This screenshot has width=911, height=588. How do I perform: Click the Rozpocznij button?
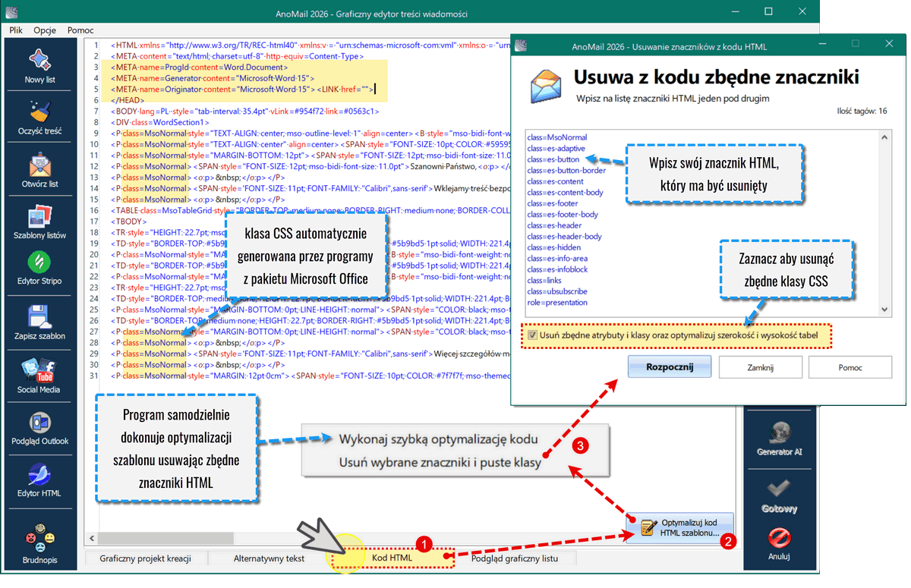tap(670, 366)
